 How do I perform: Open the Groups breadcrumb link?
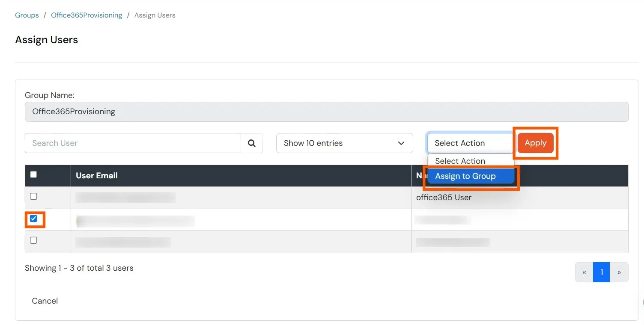point(27,15)
